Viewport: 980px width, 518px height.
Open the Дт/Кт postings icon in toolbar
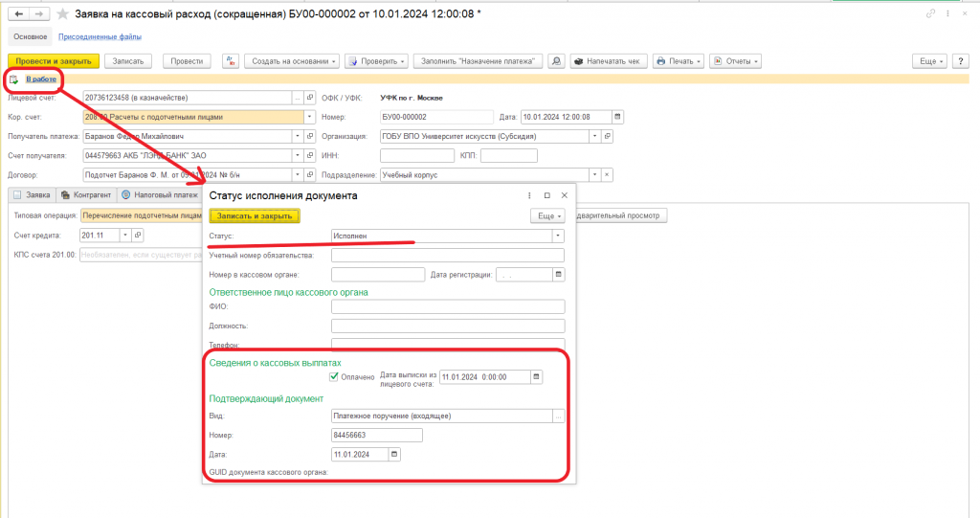click(231, 61)
